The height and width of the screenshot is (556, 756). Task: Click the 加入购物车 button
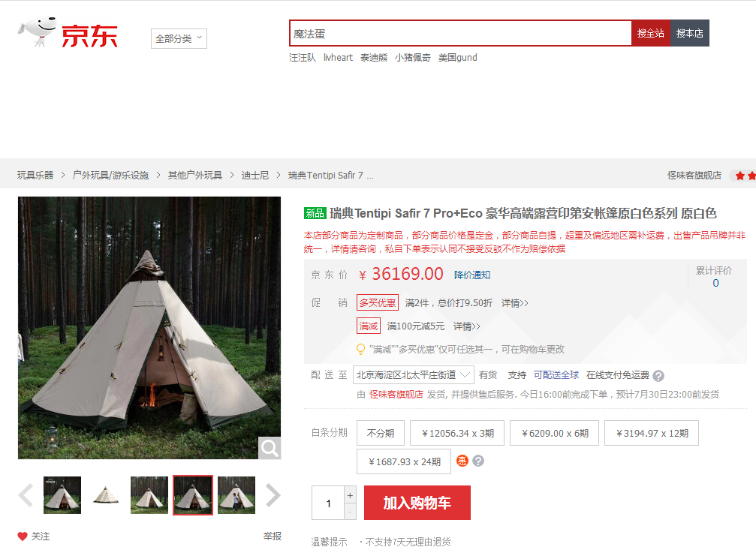[x=417, y=503]
